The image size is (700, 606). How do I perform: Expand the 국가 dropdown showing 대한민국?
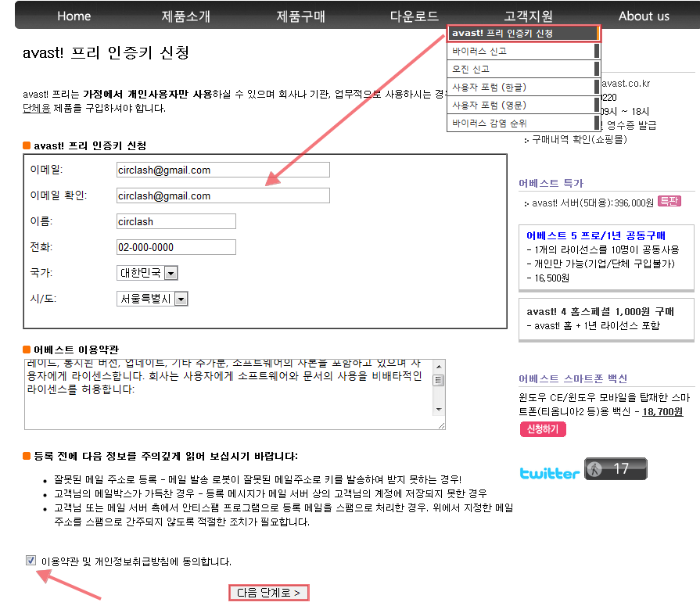tap(147, 273)
